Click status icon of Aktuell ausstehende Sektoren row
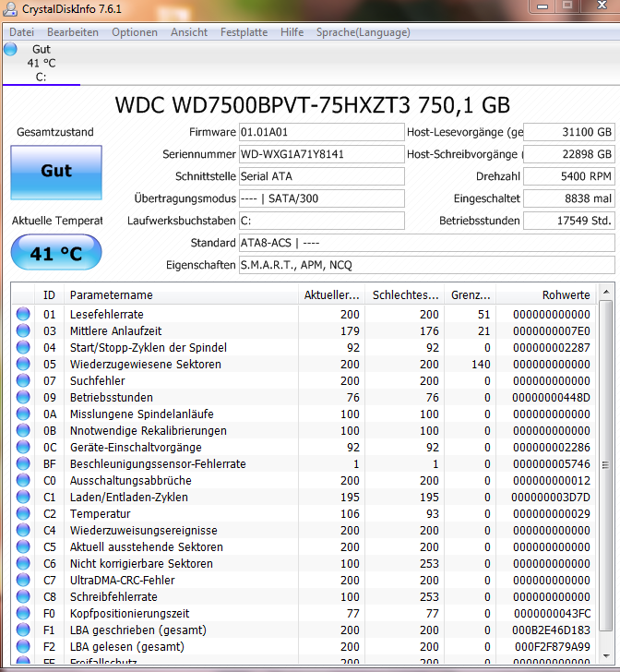 (x=23, y=546)
